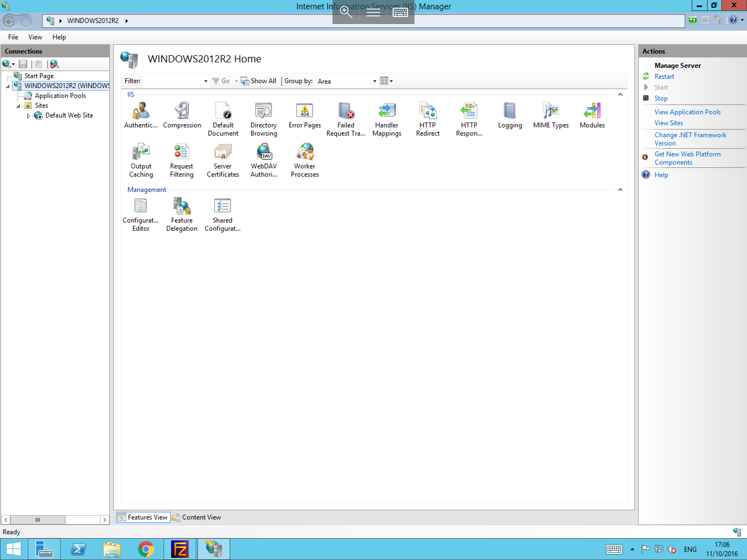Open FileZilla from the taskbar
Image resolution: width=747 pixels, height=560 pixels.
point(180,549)
